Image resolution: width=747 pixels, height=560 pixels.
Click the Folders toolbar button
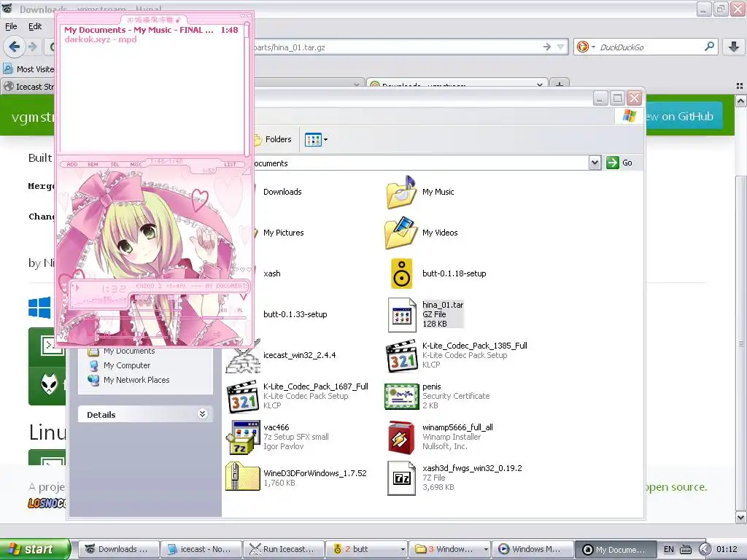tap(274, 139)
